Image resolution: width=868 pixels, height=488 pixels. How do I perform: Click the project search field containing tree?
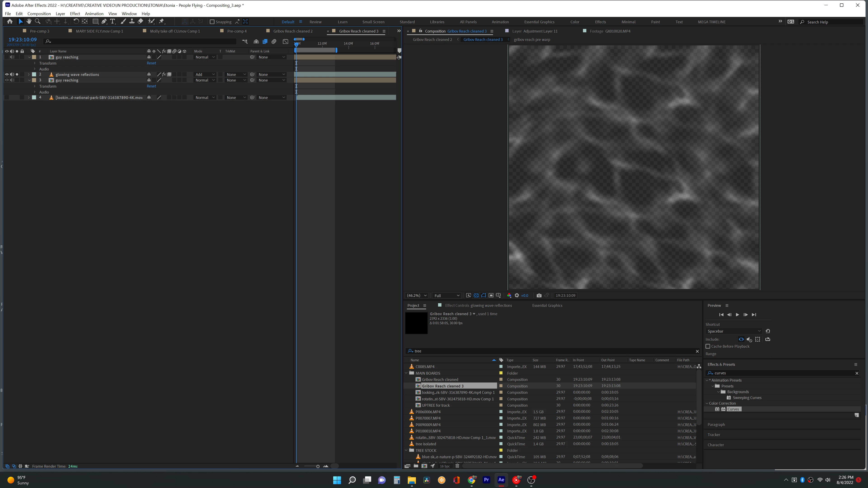(x=553, y=351)
